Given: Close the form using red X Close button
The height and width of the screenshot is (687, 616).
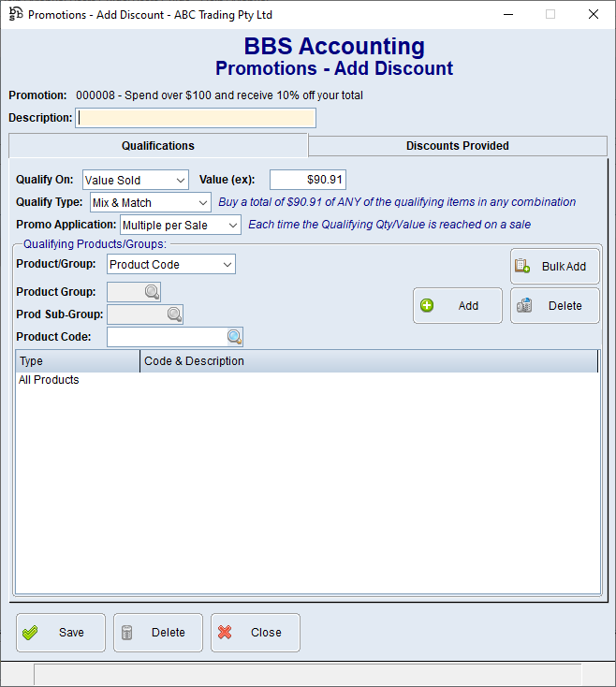Looking at the screenshot, I should click(x=256, y=633).
